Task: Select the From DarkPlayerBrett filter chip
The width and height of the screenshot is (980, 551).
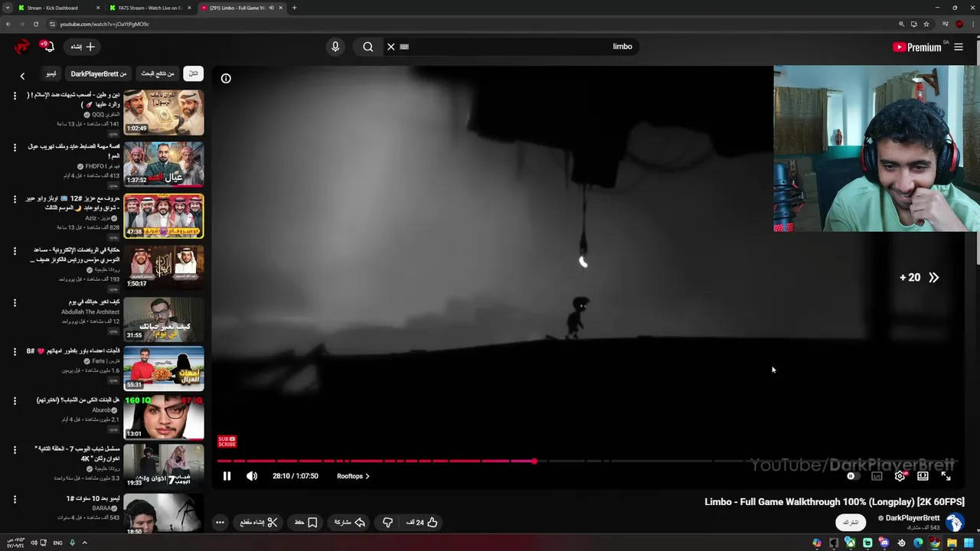Action: [99, 73]
